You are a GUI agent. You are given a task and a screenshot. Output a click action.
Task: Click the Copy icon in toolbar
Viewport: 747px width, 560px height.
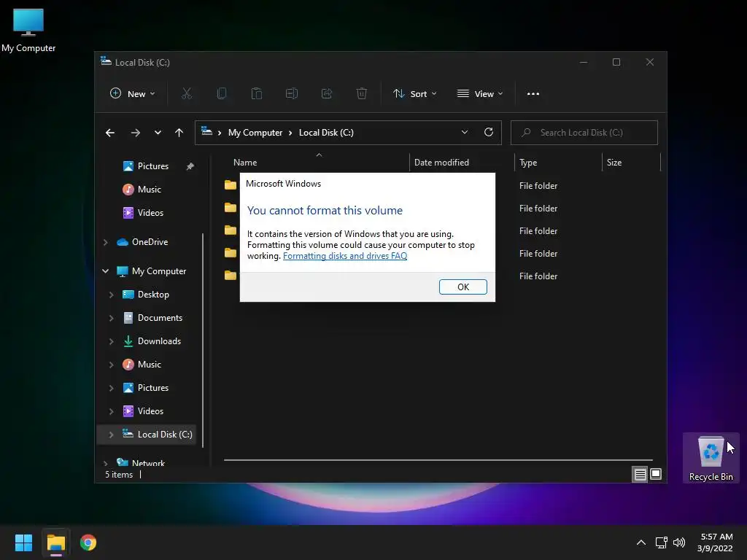coord(222,94)
